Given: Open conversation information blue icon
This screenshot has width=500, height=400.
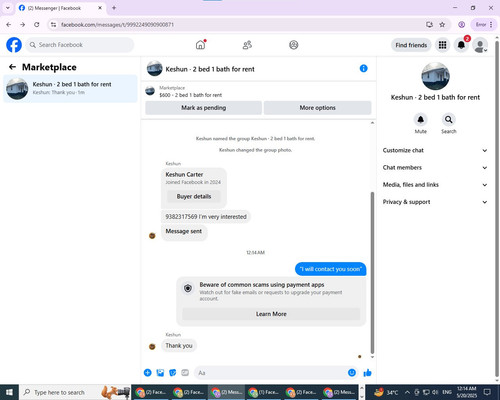Looking at the screenshot, I should point(364,68).
